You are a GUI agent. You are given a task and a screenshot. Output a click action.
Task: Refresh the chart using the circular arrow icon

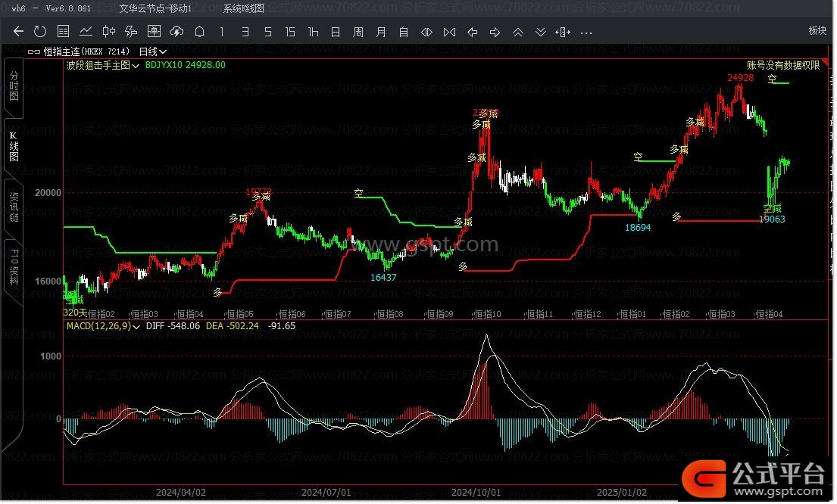pos(40,32)
